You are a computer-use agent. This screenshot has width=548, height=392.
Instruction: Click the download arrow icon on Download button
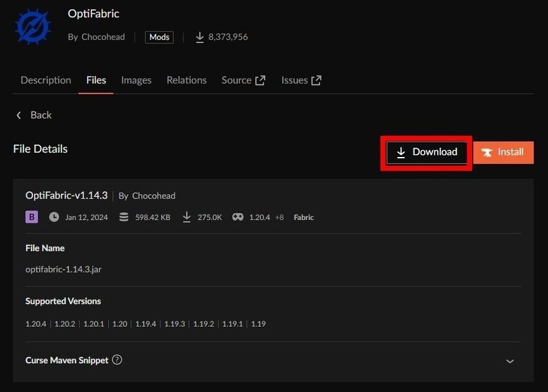[x=401, y=152]
